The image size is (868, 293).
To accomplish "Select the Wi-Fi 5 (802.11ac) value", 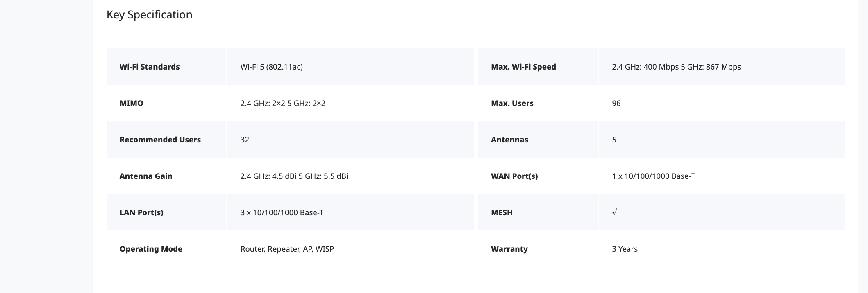I will click(271, 67).
